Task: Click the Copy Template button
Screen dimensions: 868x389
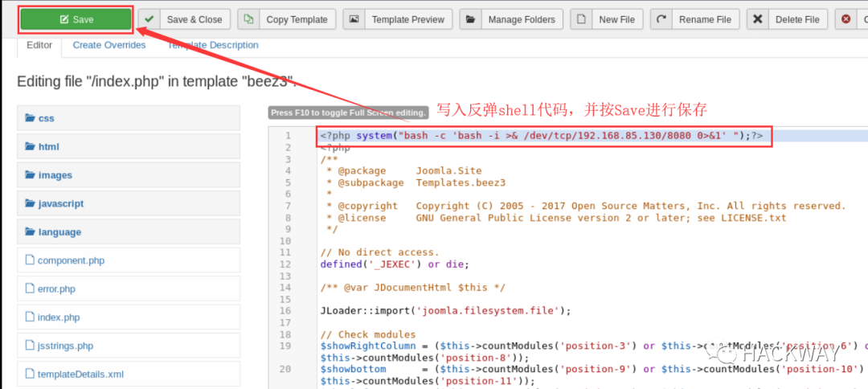Action: coord(287,19)
